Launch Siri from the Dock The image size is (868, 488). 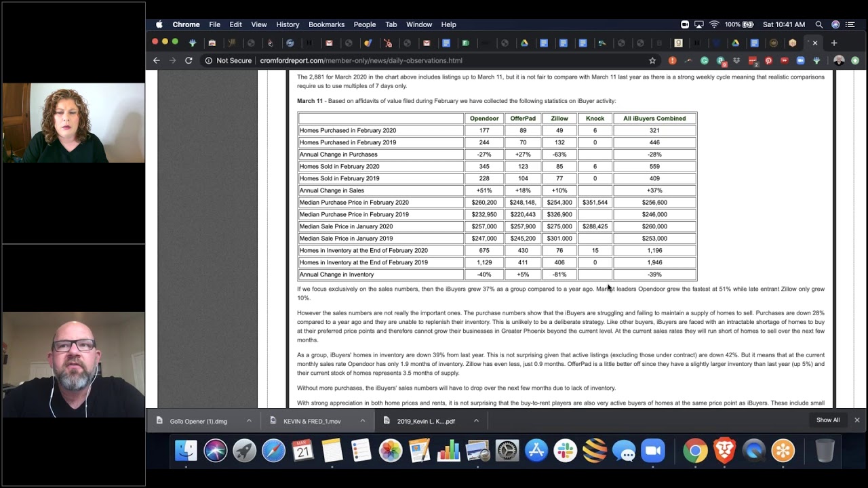(216, 451)
